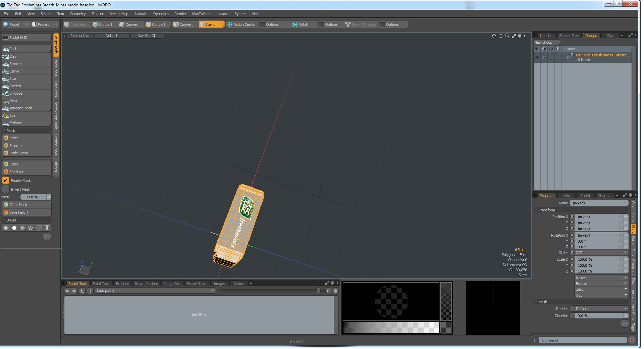Image resolution: width=644 pixels, height=349 pixels.
Task: Click the Action Center tool
Action: (x=241, y=24)
